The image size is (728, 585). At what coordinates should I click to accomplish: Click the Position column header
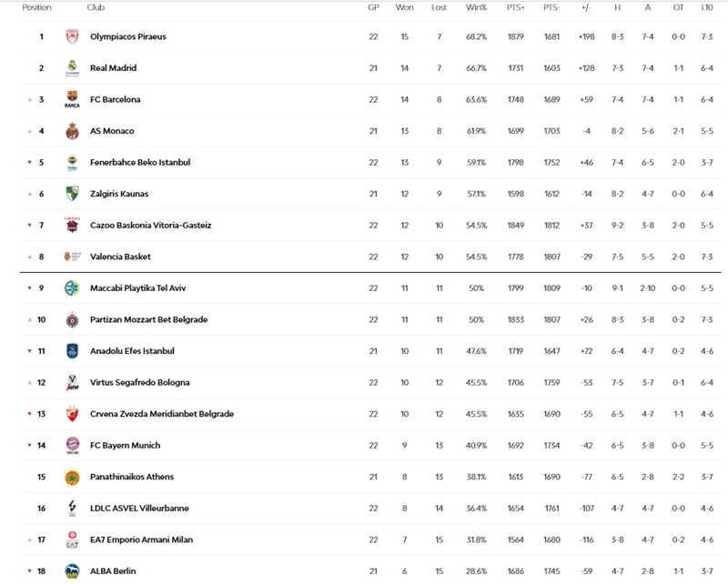click(x=36, y=7)
